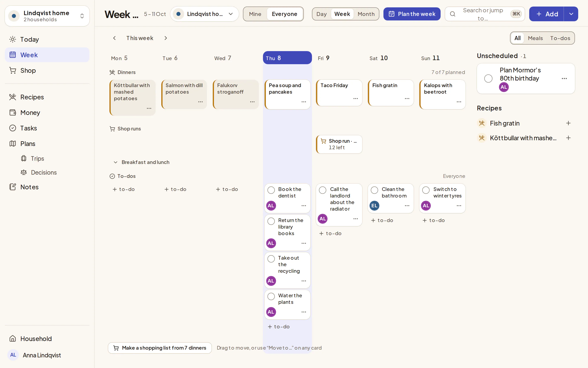Viewport: 588px width, 368px height.
Task: Add a to-do on Thursday
Action: 279,326
